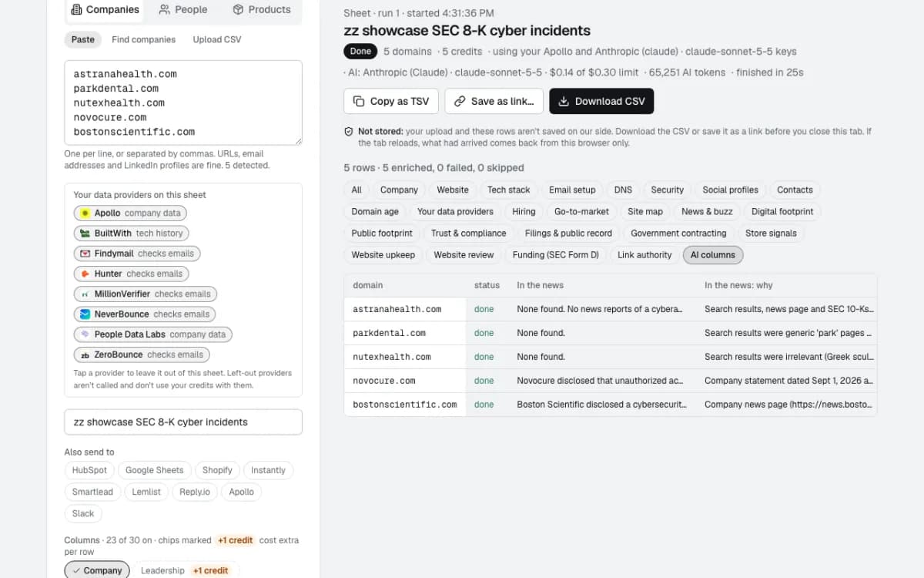
Task: Click the NeverBounce blue envelope logo
Action: tap(85, 314)
